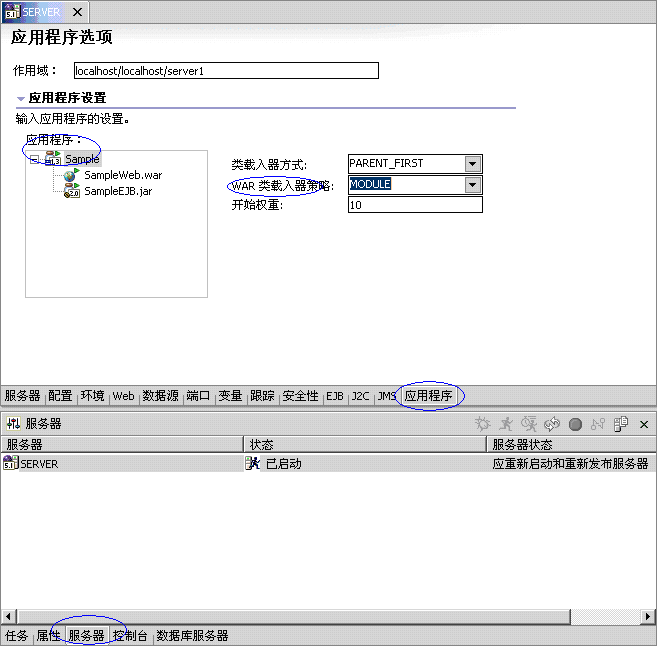
Task: Select Sample in the application tree
Action: point(82,159)
